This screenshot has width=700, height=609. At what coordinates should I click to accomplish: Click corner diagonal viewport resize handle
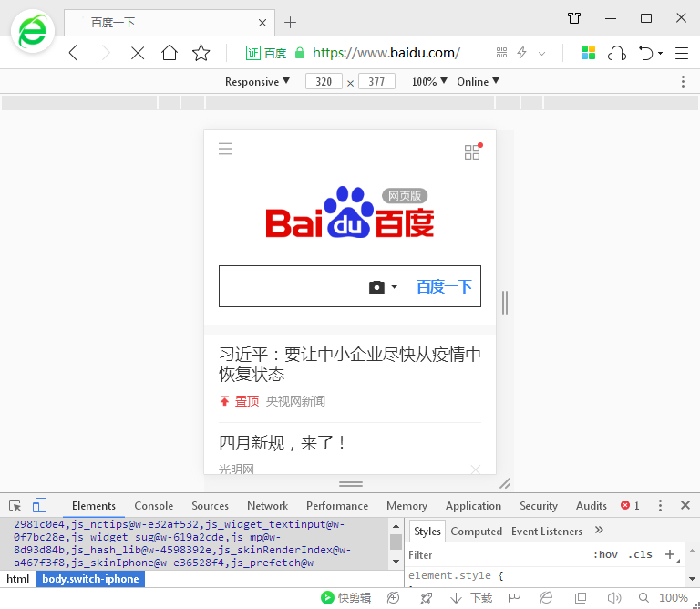505,483
